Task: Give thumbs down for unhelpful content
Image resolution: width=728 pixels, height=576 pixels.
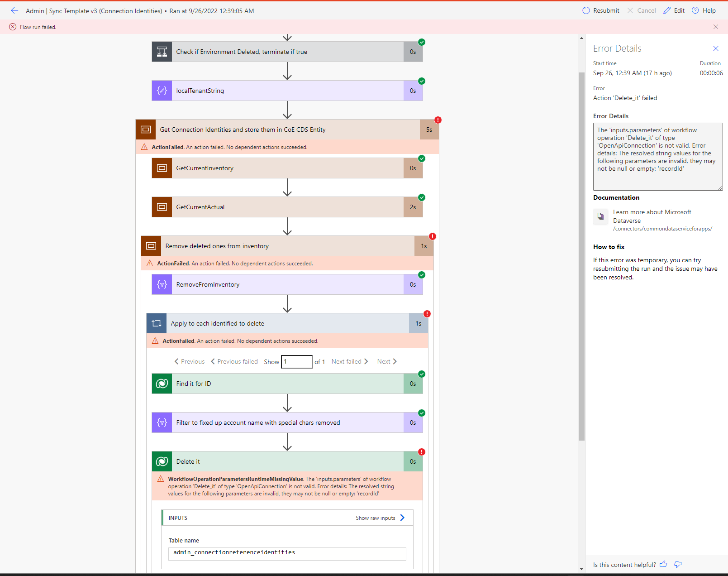Action: click(x=677, y=564)
